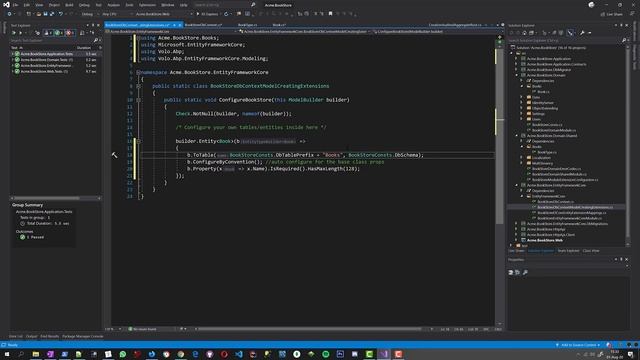Image resolution: width=640 pixels, height=360 pixels.
Task: Close the active BookStoreDbContextModelCreatingExtensions tab
Action: (180, 25)
